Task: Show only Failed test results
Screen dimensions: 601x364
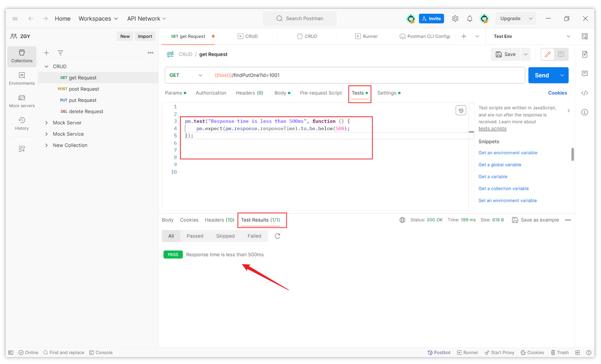Action: (x=254, y=236)
